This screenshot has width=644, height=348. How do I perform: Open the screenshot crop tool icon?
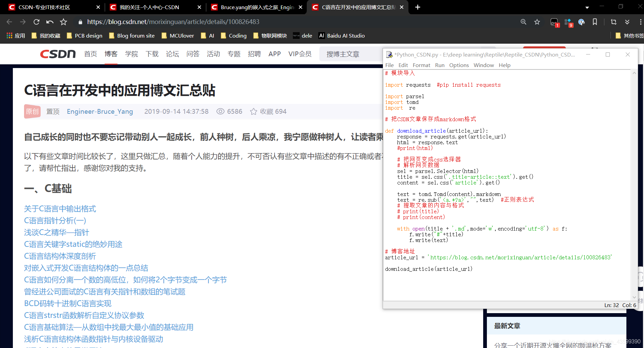coord(613,22)
